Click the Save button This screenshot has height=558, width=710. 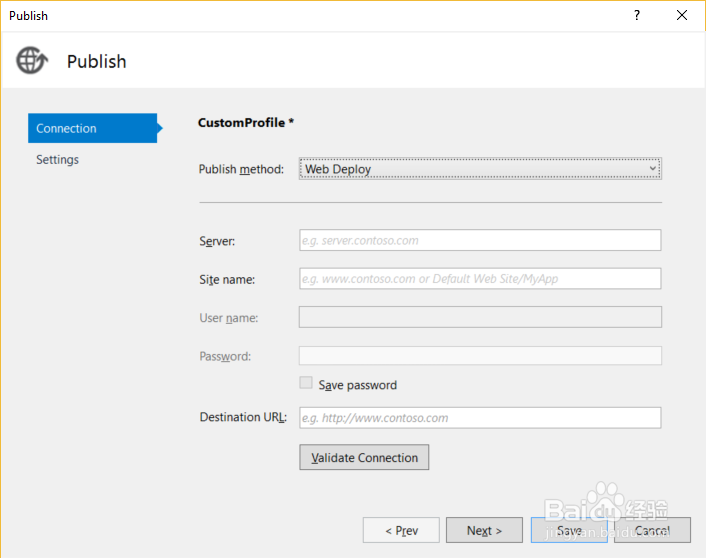click(x=569, y=531)
